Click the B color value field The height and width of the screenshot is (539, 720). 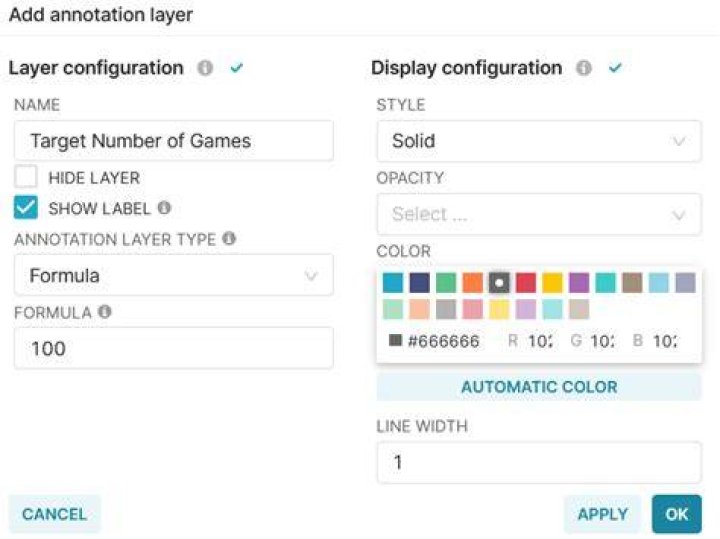pyautogui.click(x=664, y=341)
